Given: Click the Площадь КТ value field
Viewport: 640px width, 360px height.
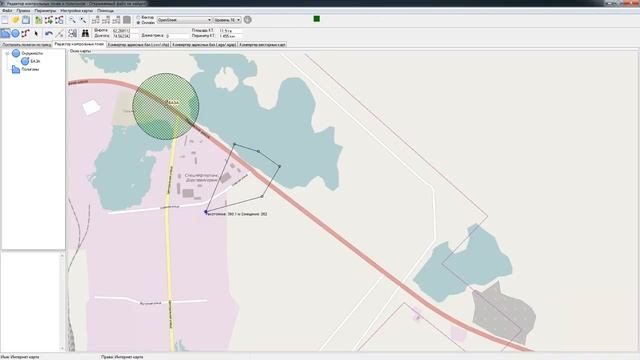Looking at the screenshot, I should 231,31.
